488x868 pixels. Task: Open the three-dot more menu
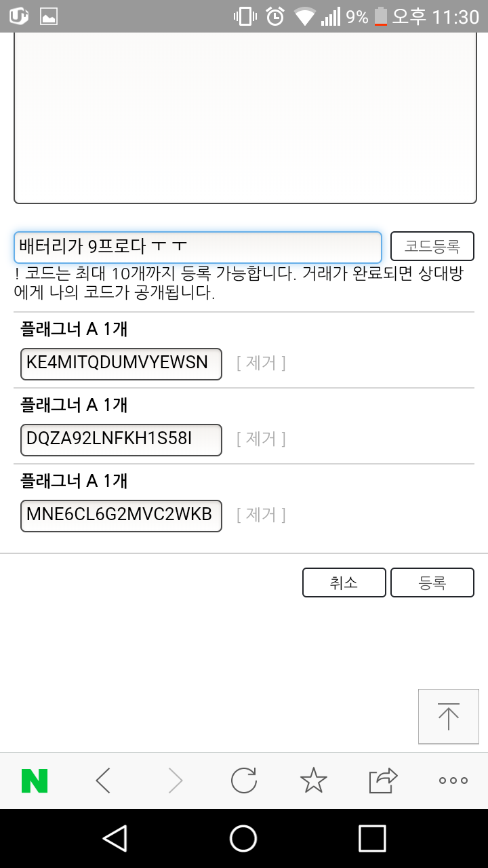pos(453,781)
